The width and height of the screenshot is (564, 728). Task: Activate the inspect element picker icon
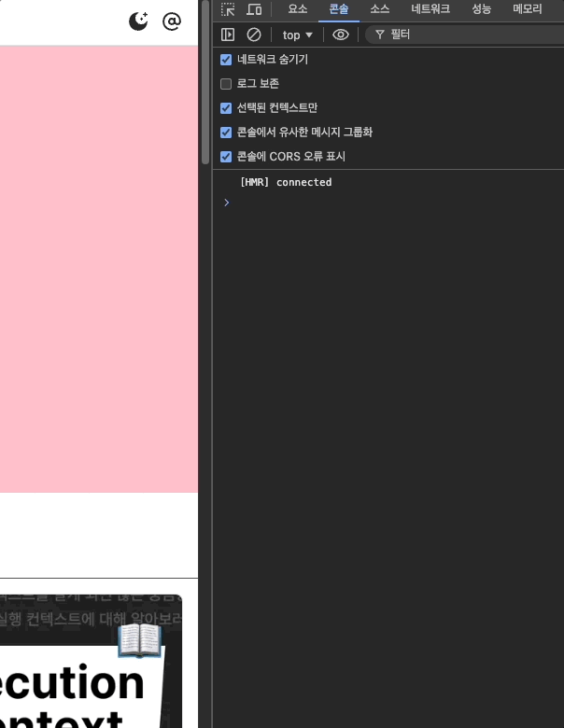click(228, 9)
